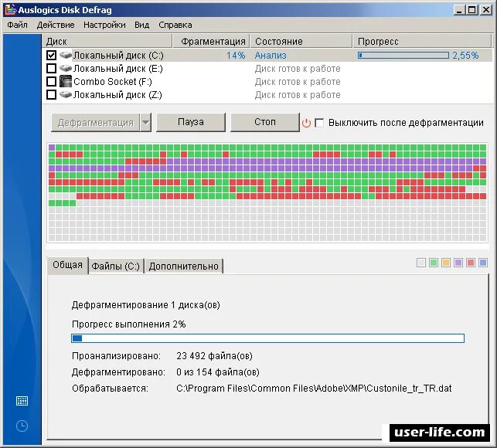Sort by the Прогресс column header
The height and width of the screenshot is (448, 497).
pos(422,42)
